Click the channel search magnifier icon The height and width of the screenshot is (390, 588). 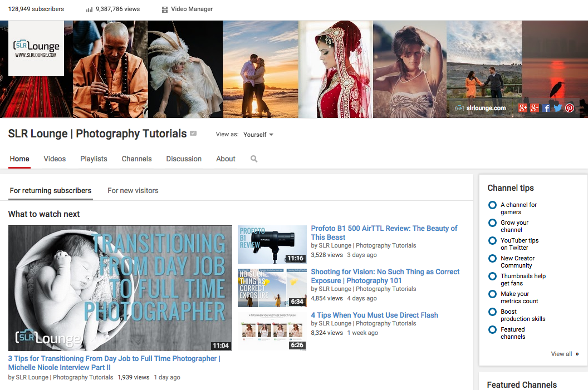pyautogui.click(x=254, y=159)
